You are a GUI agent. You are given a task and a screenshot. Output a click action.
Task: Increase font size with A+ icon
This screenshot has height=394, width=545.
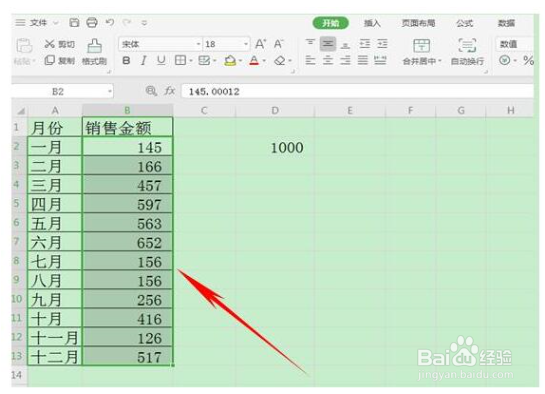pos(260,44)
